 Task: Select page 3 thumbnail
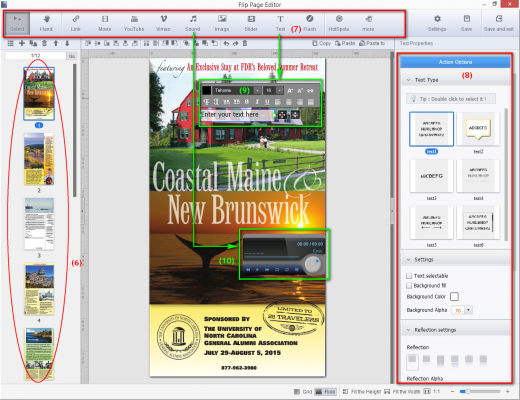pyautogui.click(x=39, y=224)
